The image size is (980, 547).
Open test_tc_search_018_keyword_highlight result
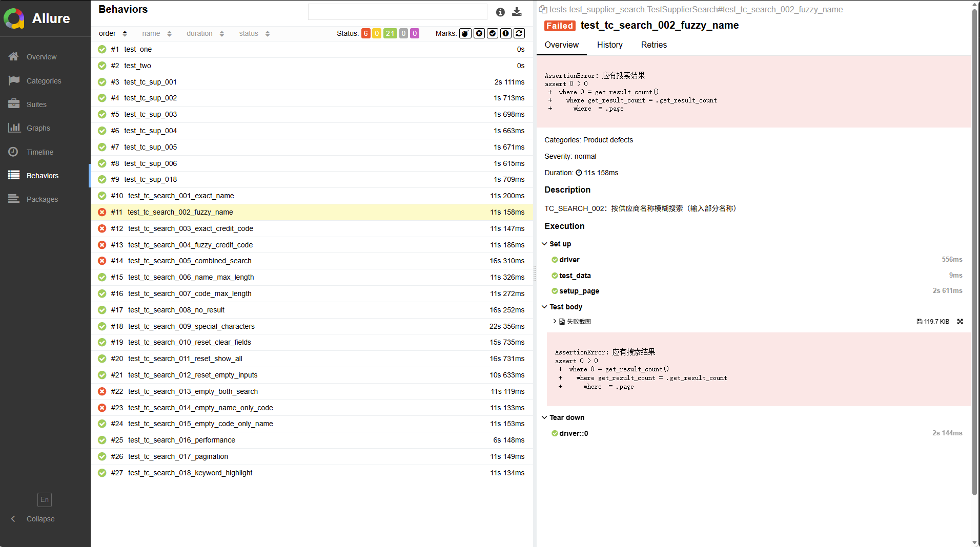coord(312,473)
